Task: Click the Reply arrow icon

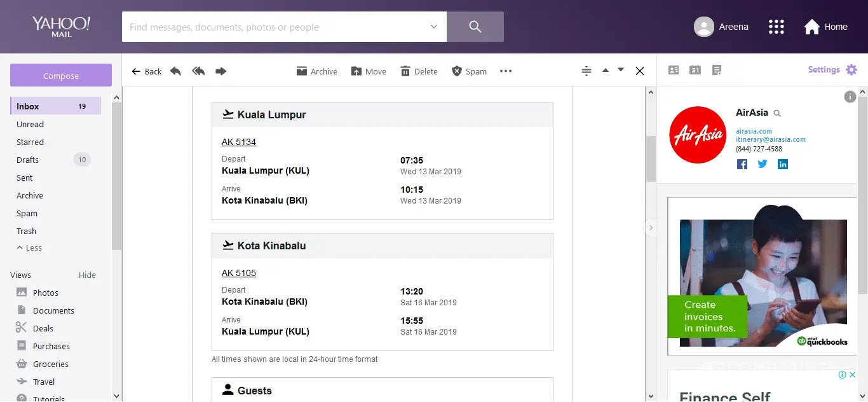Action: pos(175,71)
